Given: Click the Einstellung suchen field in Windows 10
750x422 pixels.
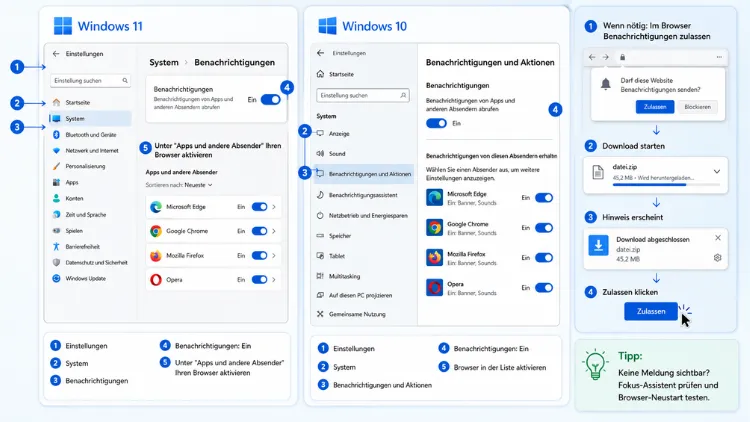Looking at the screenshot, I should point(363,95).
